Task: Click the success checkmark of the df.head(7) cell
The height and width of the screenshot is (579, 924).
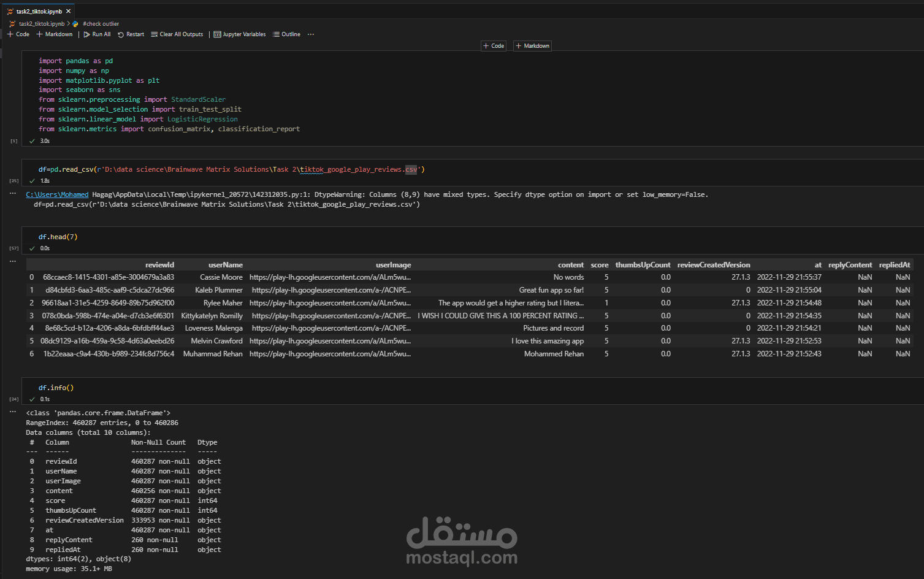Action: coord(32,248)
